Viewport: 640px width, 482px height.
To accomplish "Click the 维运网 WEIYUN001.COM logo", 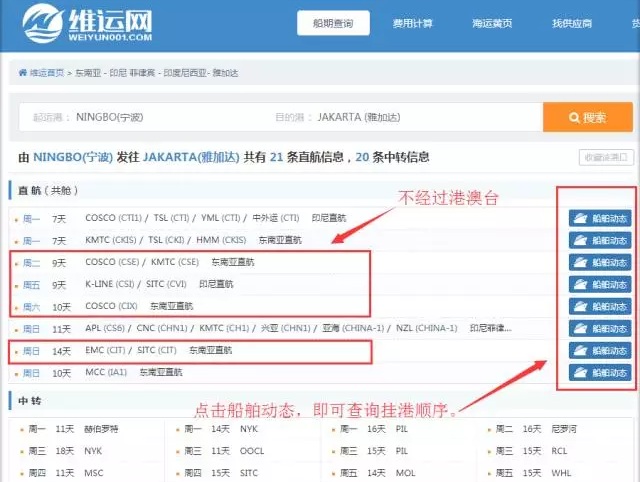I will pyautogui.click(x=87, y=23).
